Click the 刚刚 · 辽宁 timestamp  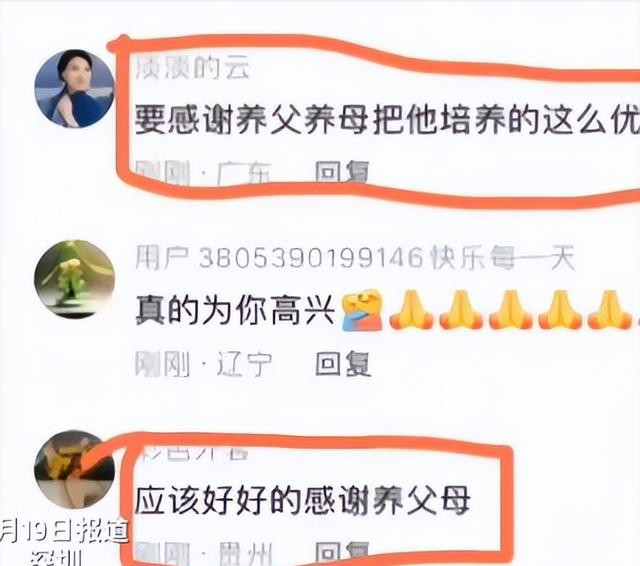pos(203,364)
